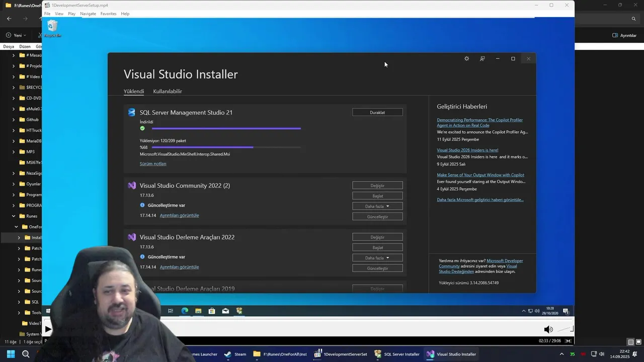This screenshot has width=644, height=362.
Task: Click Visual Studio Derleme Araçları 2022 logo
Action: point(132,237)
